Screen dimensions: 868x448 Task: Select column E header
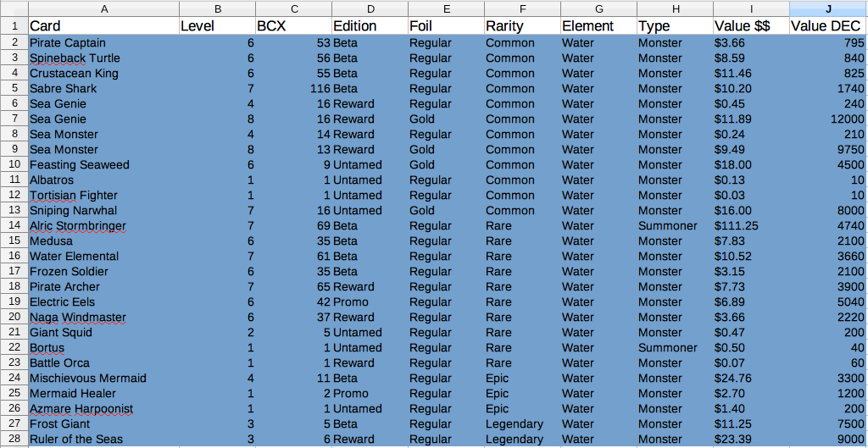[446, 8]
